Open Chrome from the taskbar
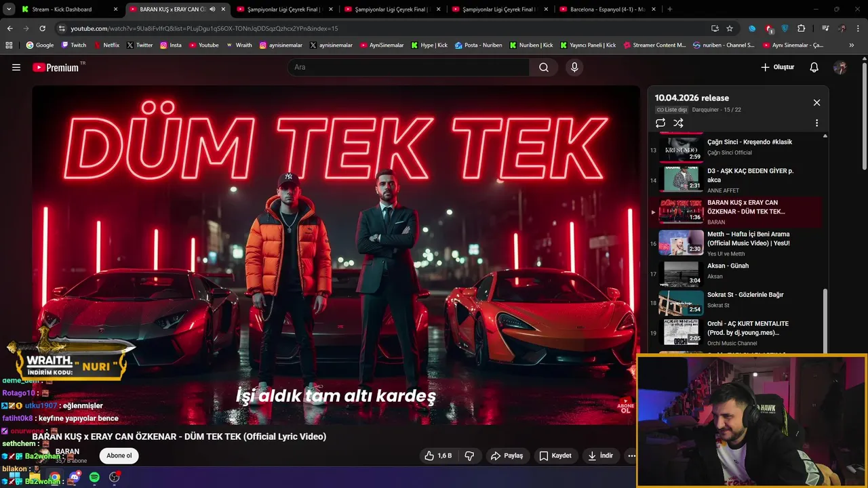Screen dimensions: 868x488 pyautogui.click(x=54, y=477)
